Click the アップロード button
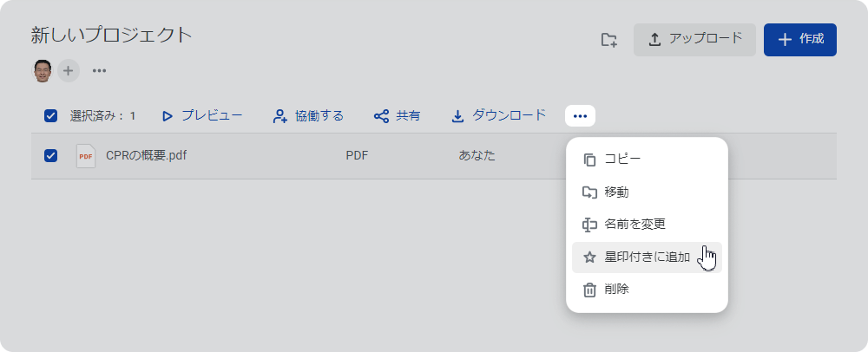This screenshot has width=868, height=352. [x=694, y=40]
